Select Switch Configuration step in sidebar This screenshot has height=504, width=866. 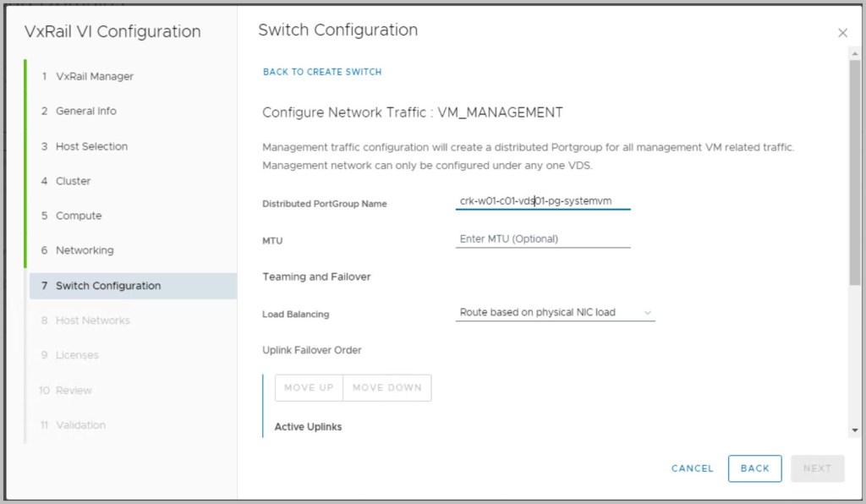click(x=107, y=286)
